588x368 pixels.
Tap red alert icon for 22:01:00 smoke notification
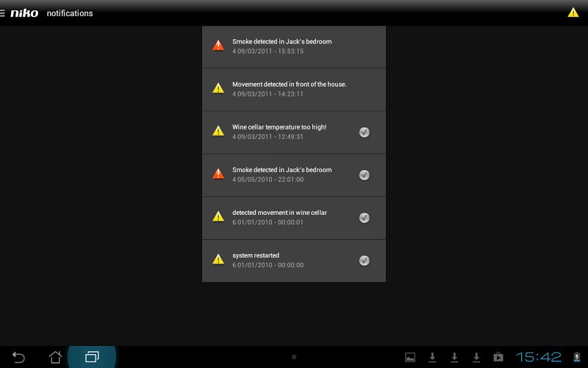pyautogui.click(x=218, y=174)
